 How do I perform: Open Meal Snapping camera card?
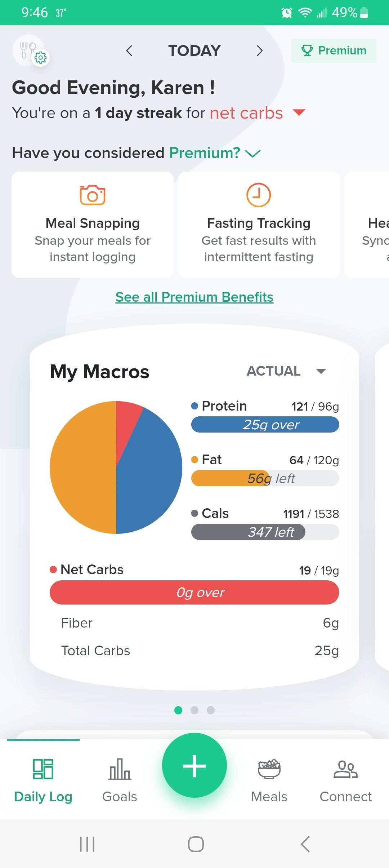coord(93,225)
